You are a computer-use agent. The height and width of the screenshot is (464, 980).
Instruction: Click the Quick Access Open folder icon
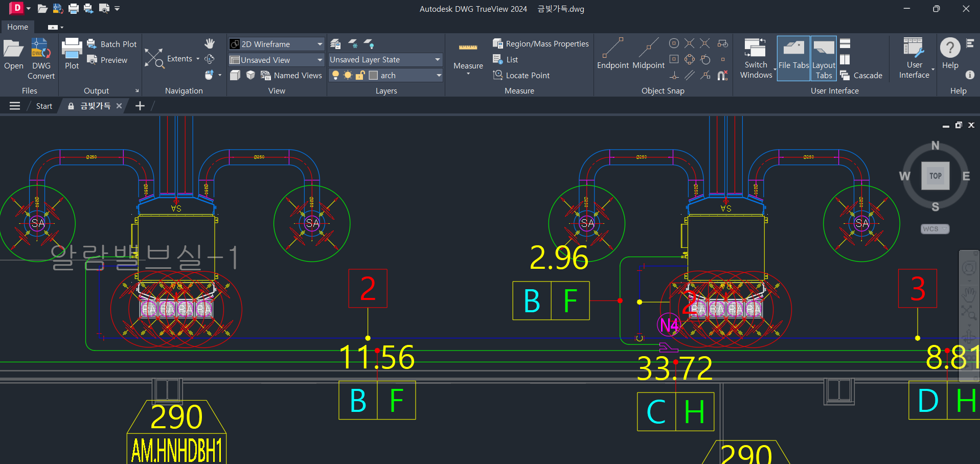[42, 9]
